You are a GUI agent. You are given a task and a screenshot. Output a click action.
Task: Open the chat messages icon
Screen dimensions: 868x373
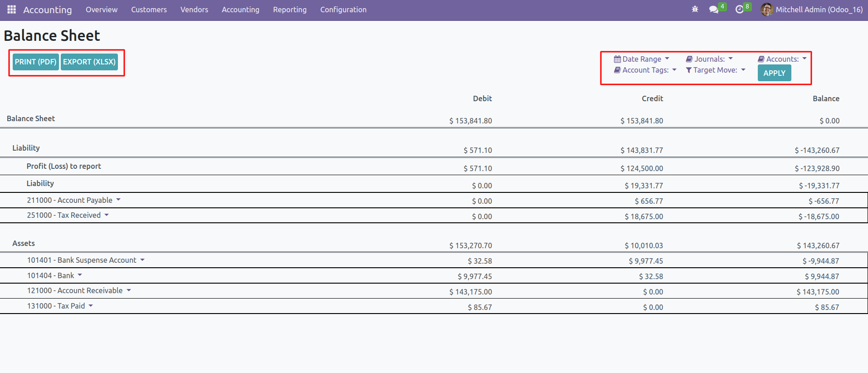click(714, 10)
